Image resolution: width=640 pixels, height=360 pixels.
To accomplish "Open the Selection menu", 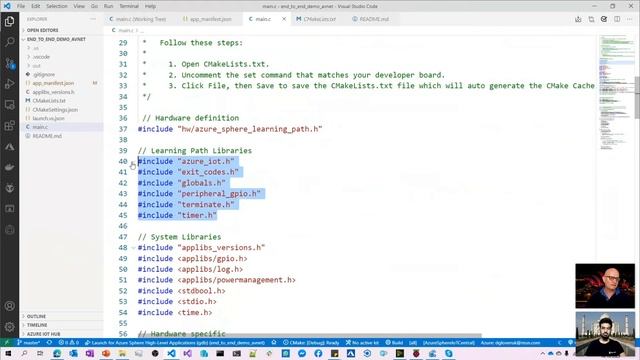I will click(x=57, y=6).
